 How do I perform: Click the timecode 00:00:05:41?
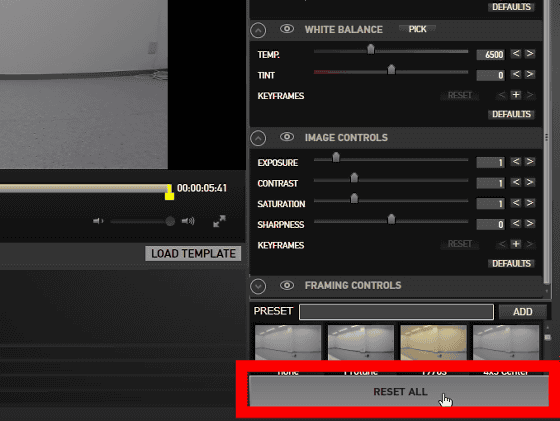[x=202, y=188]
